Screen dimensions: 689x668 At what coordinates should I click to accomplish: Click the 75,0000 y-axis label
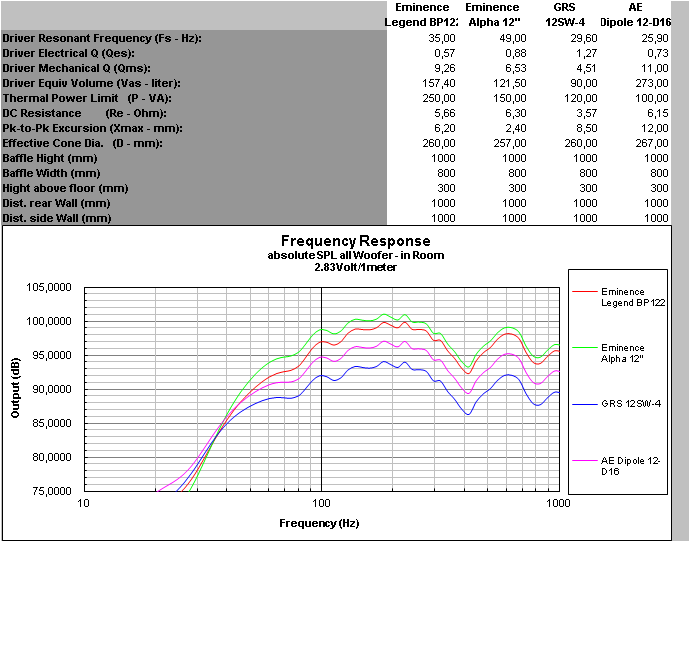point(52,491)
